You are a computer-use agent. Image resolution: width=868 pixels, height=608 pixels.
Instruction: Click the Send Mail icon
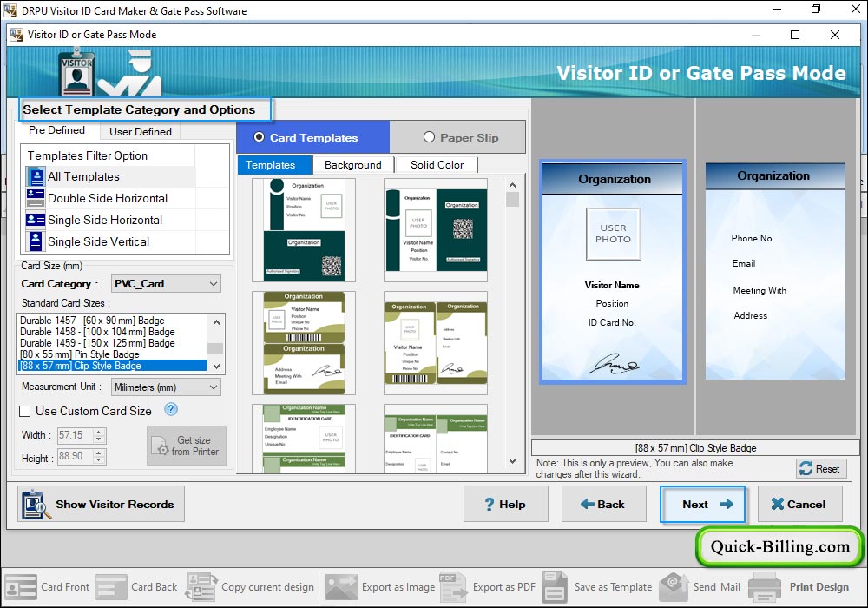(674, 587)
